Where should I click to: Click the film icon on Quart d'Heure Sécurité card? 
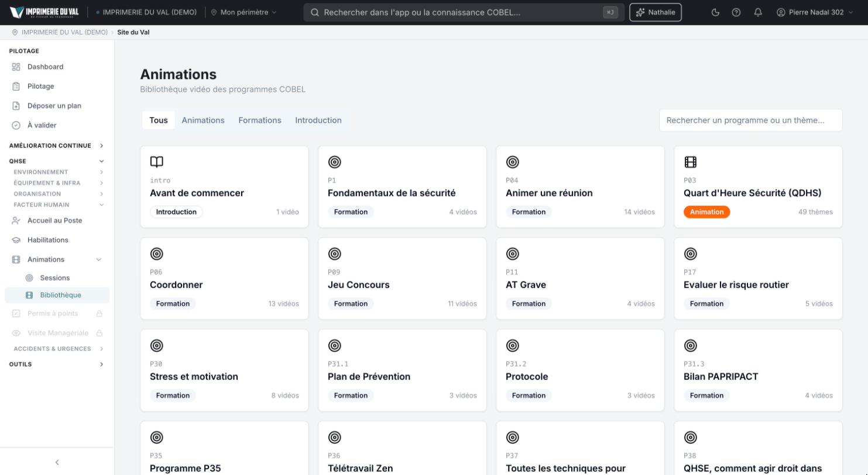691,162
